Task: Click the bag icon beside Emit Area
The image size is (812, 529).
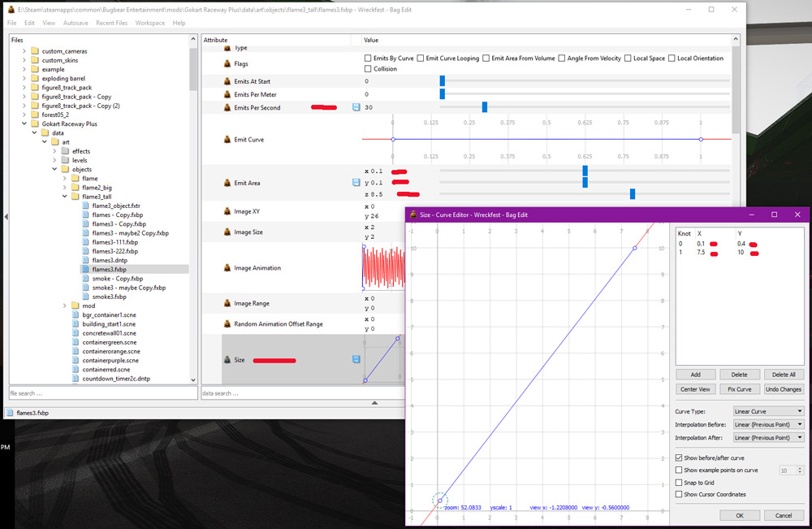Action: click(x=227, y=183)
